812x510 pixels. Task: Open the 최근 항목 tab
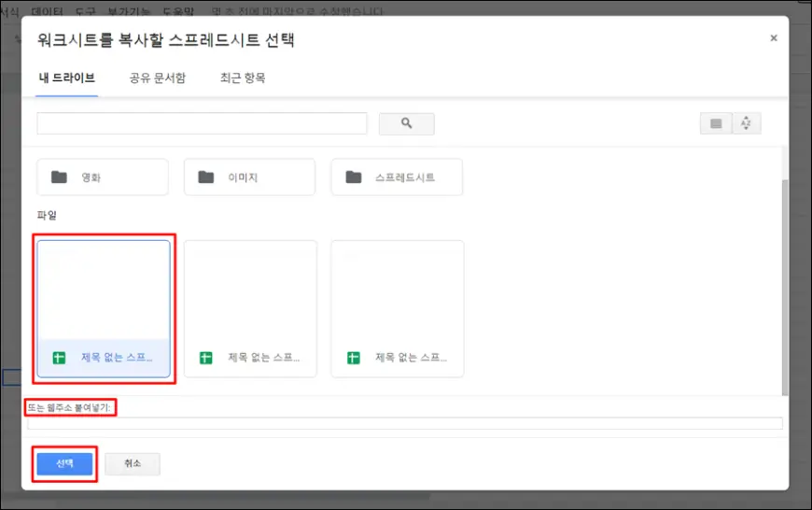tap(243, 78)
